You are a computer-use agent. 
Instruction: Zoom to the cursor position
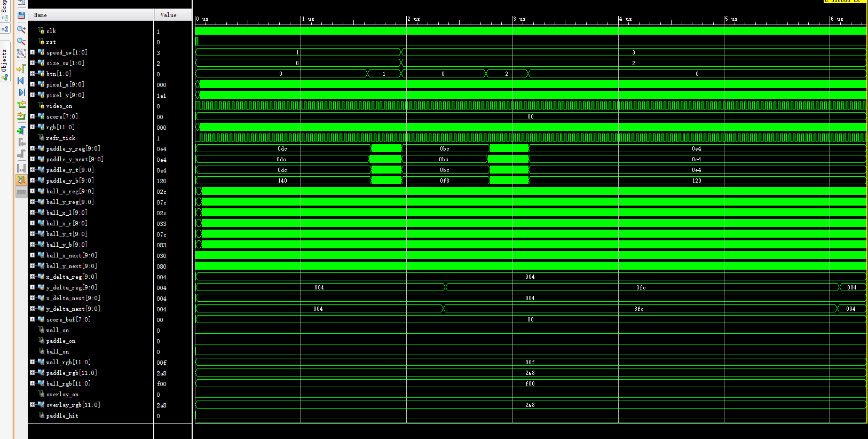point(21,68)
